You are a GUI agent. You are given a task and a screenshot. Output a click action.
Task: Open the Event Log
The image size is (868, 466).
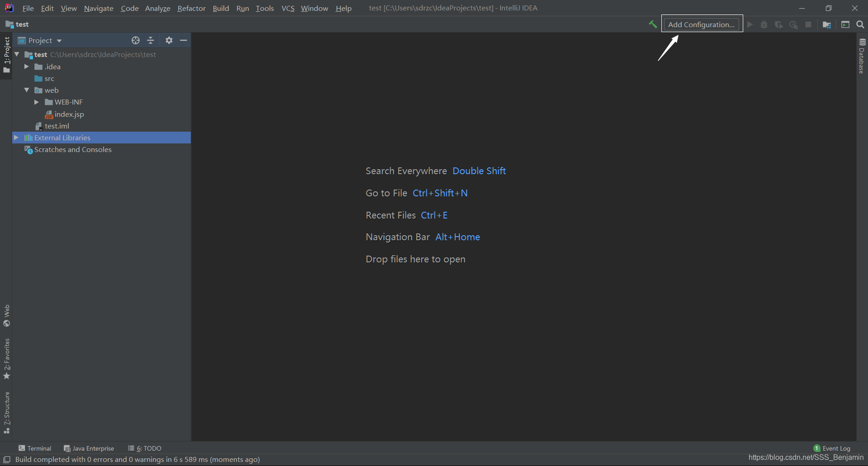[x=832, y=448]
